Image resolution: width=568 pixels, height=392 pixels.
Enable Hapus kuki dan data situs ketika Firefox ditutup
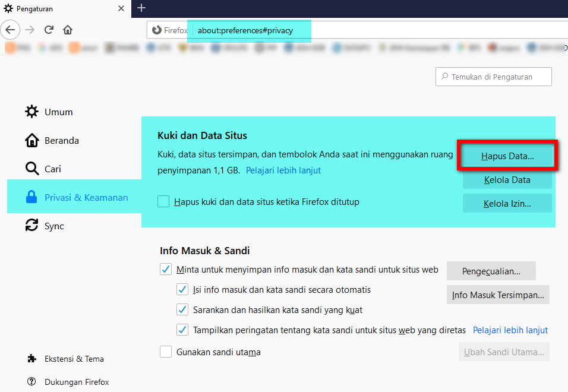tap(163, 201)
